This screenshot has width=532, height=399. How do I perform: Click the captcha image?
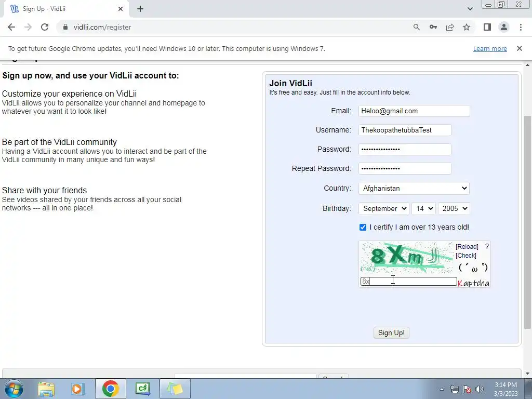coord(406,258)
